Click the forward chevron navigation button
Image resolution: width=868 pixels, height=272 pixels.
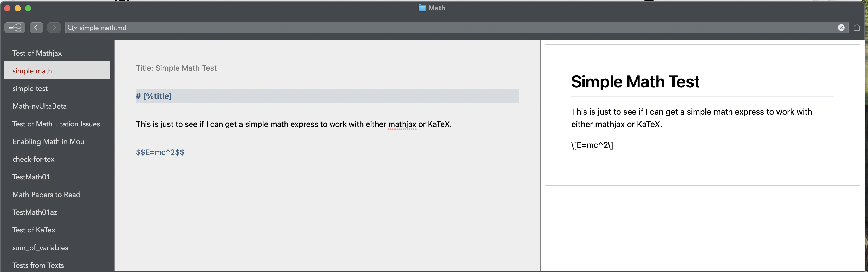point(54,27)
